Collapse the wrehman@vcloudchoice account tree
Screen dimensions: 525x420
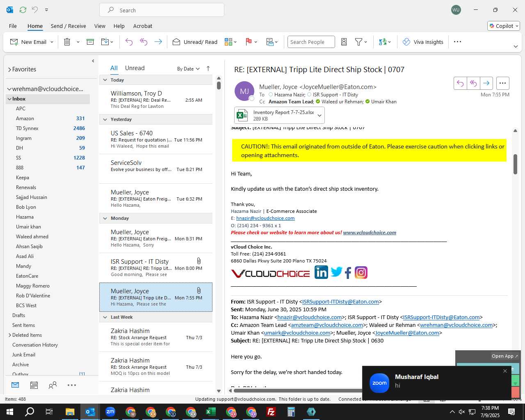coord(9,89)
